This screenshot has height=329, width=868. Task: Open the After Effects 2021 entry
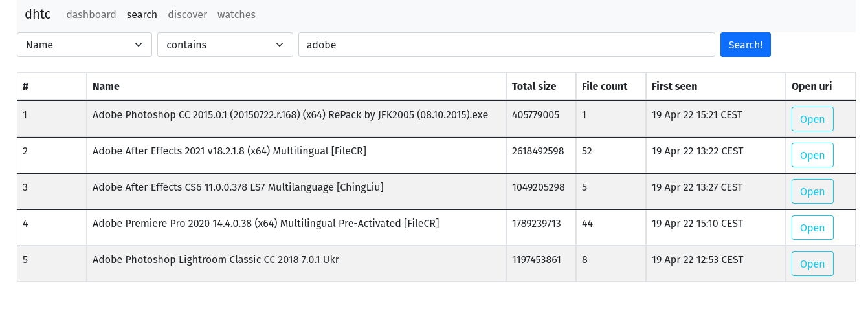(x=812, y=155)
